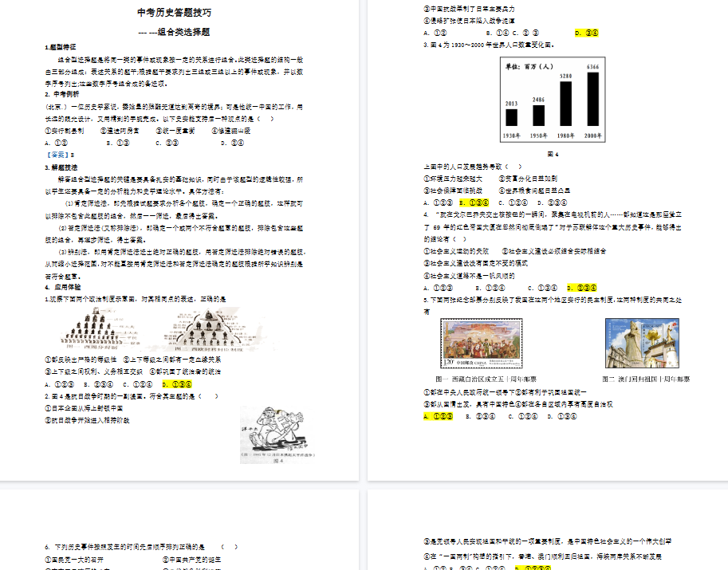The image size is (728, 570).
Task: Select statement ①国民党一大的召开
Action: click(74, 560)
